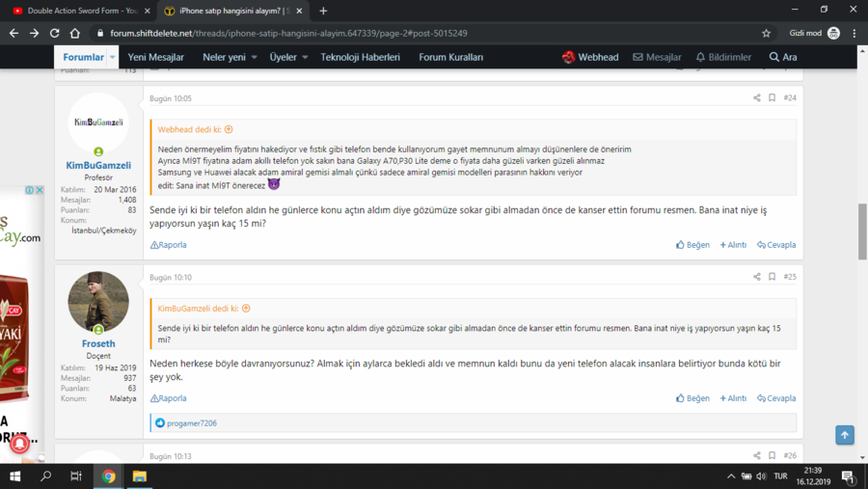Expand Webhead quoted message arrow
The width and height of the screenshot is (868, 489).
pos(229,129)
